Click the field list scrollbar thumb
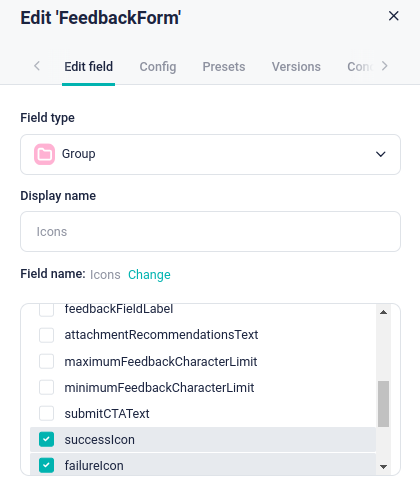The image size is (420, 486). click(x=383, y=404)
